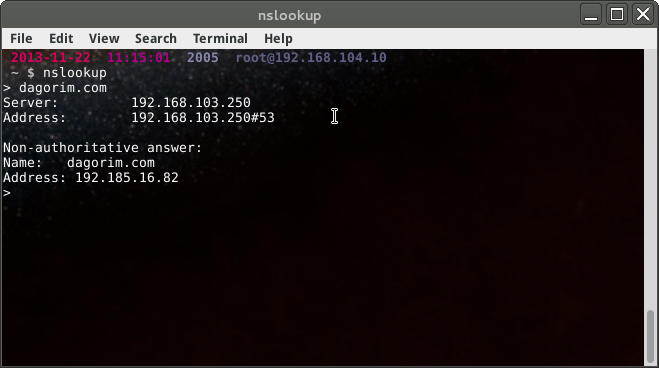Screen dimensions: 659x368
Task: Click the Name: dagorim.com result
Action: (79, 163)
